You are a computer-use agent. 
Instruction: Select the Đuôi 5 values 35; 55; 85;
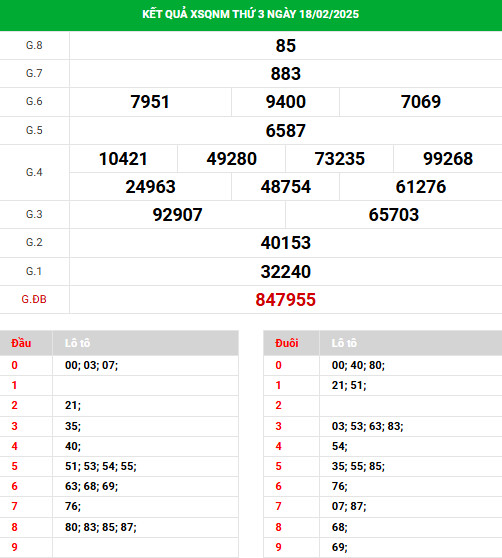(358, 466)
